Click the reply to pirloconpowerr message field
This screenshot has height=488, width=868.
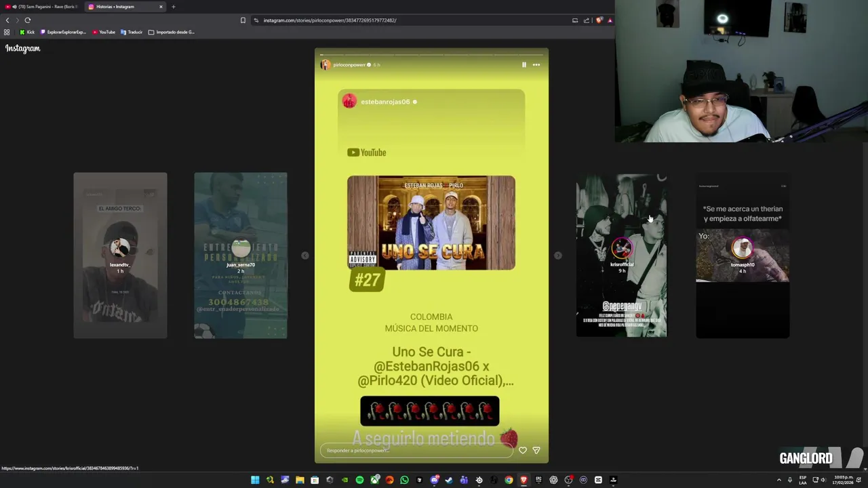(417, 450)
